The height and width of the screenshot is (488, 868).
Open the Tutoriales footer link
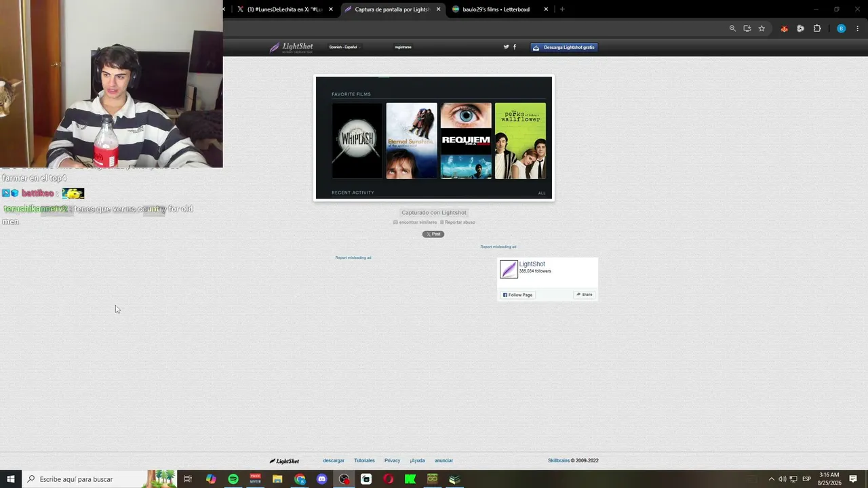coord(364,461)
